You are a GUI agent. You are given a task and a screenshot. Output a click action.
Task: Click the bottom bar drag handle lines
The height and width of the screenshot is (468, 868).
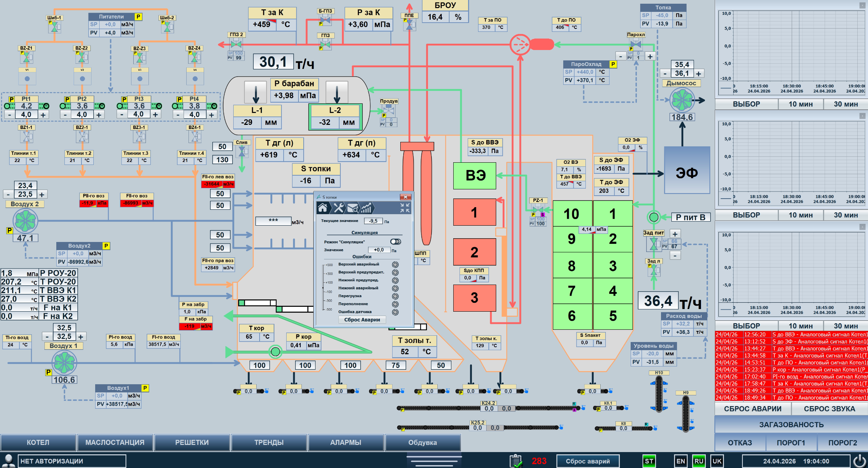coord(434,461)
